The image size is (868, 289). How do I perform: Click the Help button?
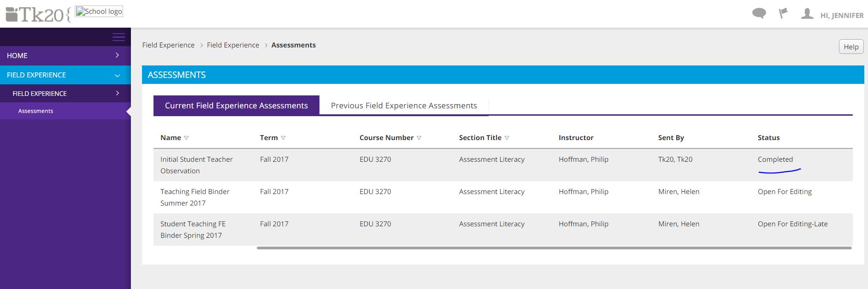pos(850,47)
